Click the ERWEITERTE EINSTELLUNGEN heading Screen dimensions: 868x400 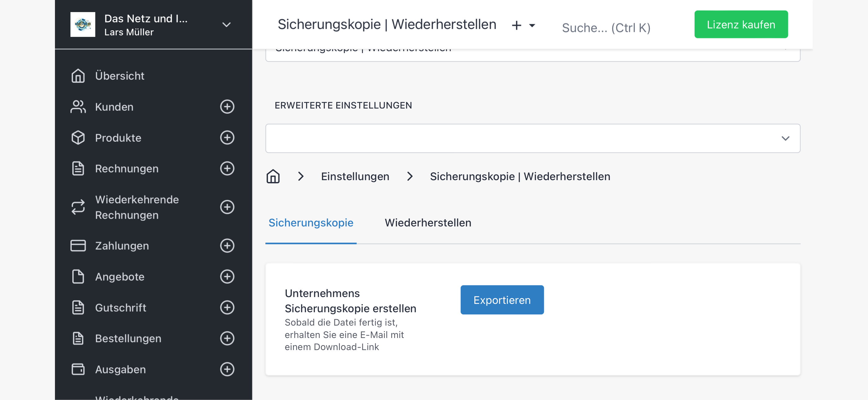(x=343, y=105)
